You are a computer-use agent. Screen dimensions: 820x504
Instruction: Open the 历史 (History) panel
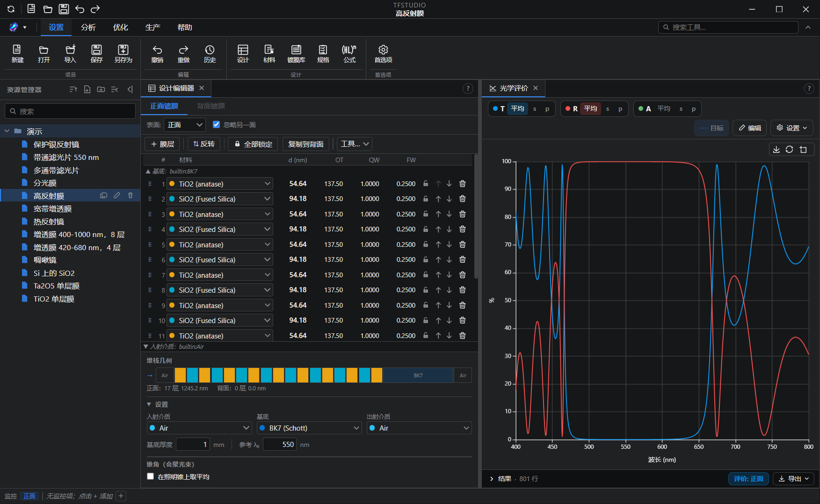point(210,54)
